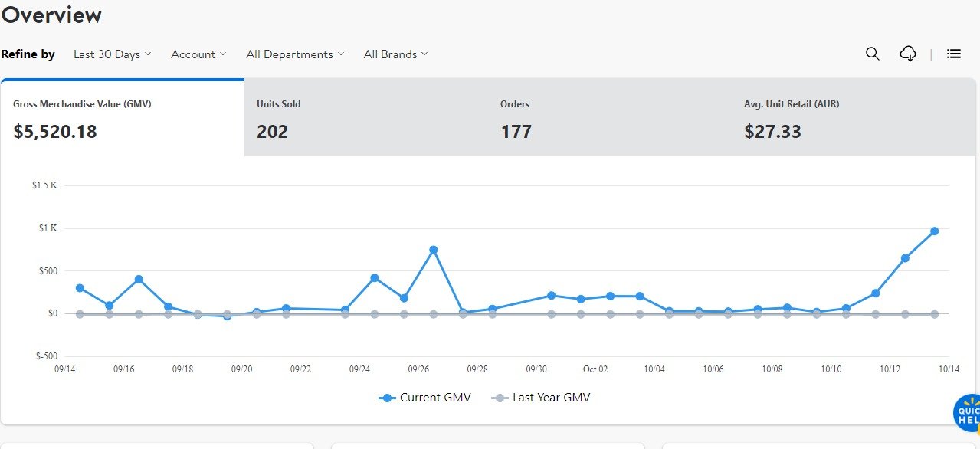This screenshot has width=980, height=449.
Task: Switch to the Units Sold tab
Action: pyautogui.click(x=365, y=118)
